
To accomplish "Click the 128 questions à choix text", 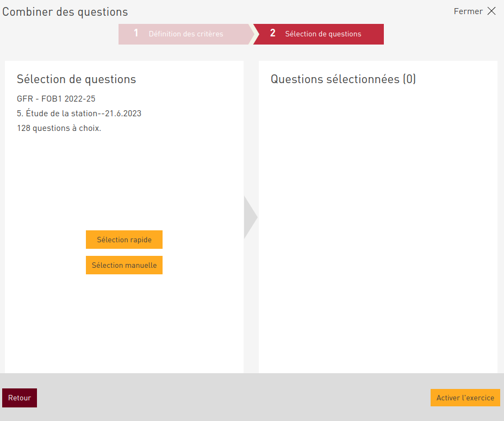I will pyautogui.click(x=59, y=129).
